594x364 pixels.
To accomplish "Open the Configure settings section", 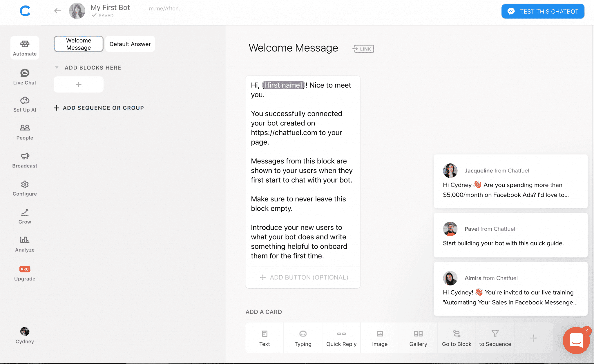I will coord(25,189).
